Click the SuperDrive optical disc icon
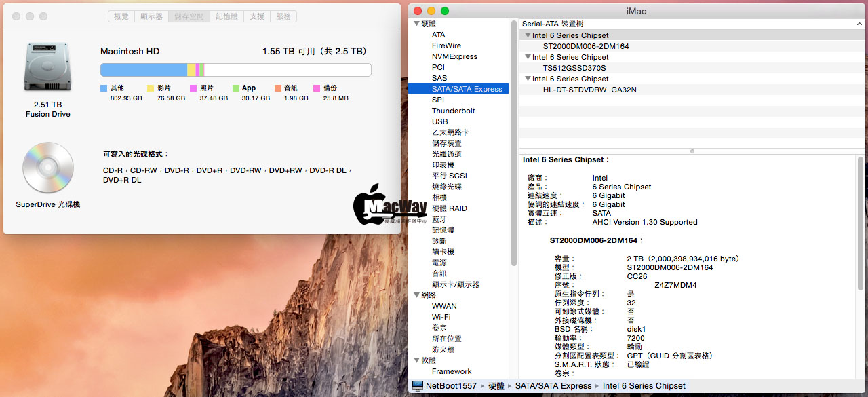The height and width of the screenshot is (397, 868). coord(47,168)
